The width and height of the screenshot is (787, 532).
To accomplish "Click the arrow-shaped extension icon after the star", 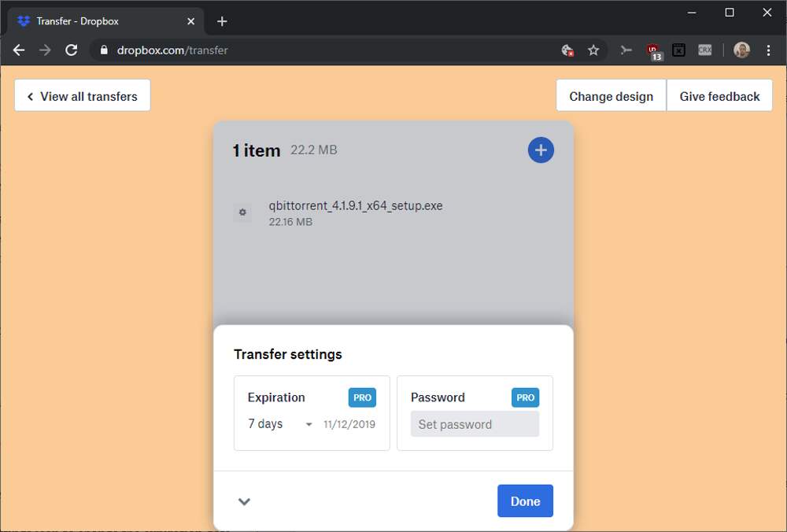I will 626,50.
